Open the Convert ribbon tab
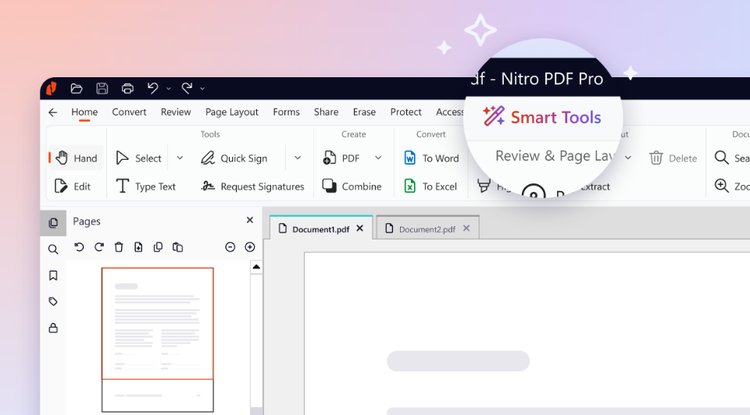 [129, 112]
